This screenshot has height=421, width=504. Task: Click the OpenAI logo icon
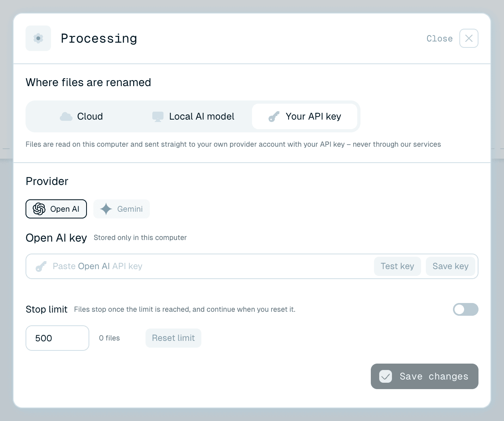pyautogui.click(x=39, y=209)
